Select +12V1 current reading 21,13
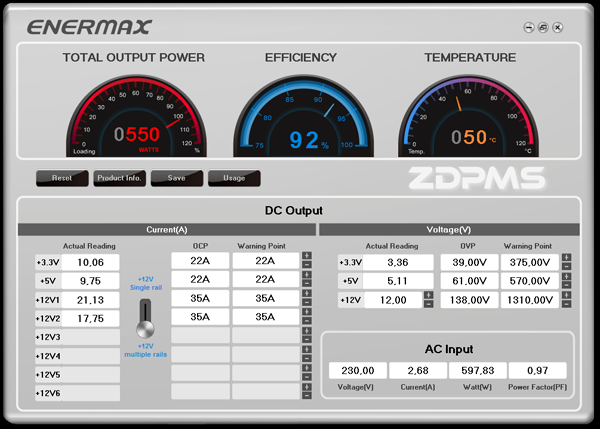 pyautogui.click(x=91, y=300)
